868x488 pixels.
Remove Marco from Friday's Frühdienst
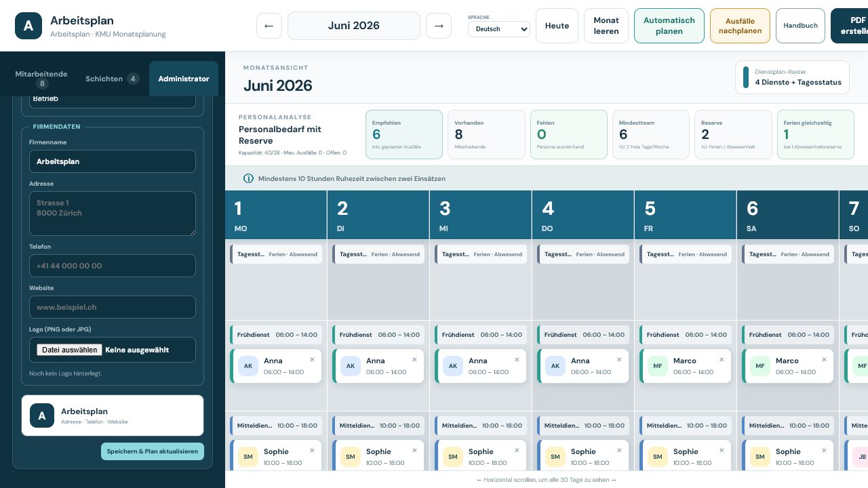pyautogui.click(x=722, y=360)
